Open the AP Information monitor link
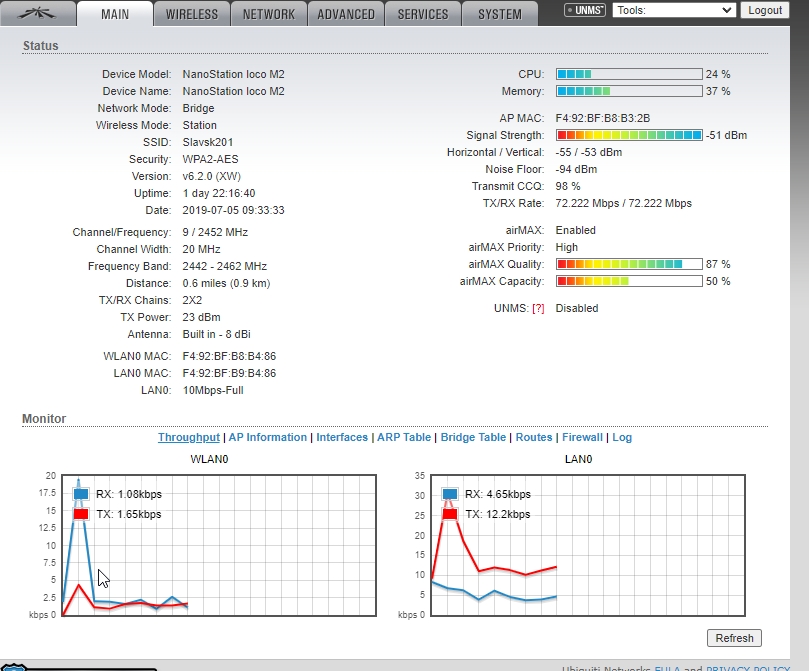Viewport: 809px width, 671px height. point(268,437)
